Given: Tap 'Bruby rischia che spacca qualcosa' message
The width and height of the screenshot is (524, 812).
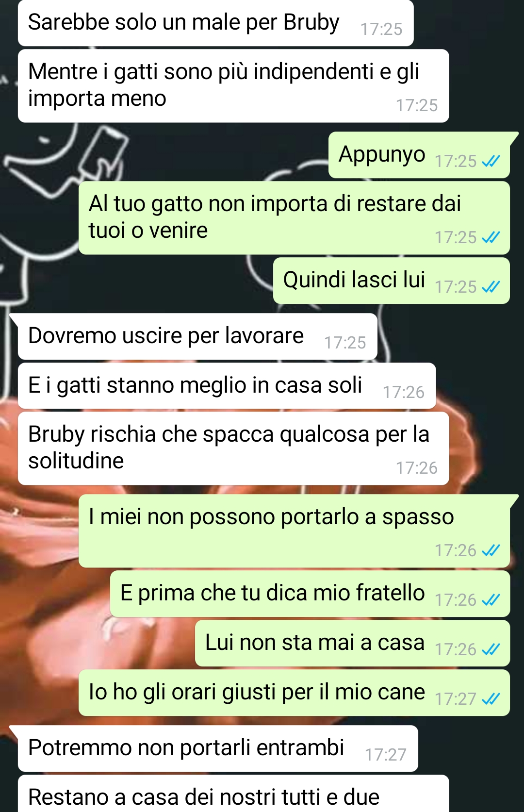Looking at the screenshot, I should [x=233, y=448].
